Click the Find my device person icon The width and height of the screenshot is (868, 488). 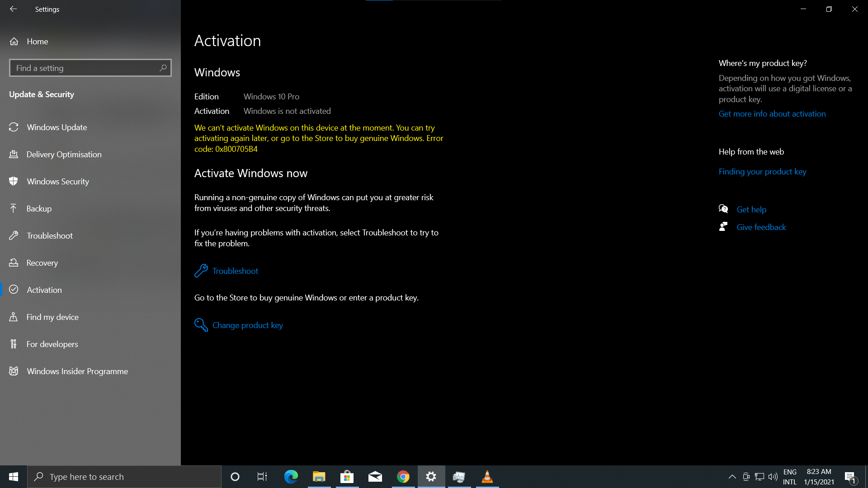click(x=14, y=317)
